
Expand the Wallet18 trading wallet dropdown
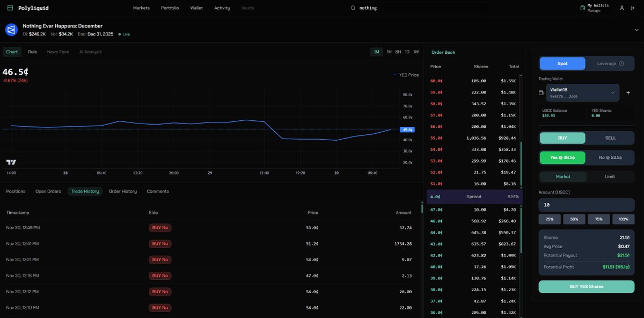582,93
